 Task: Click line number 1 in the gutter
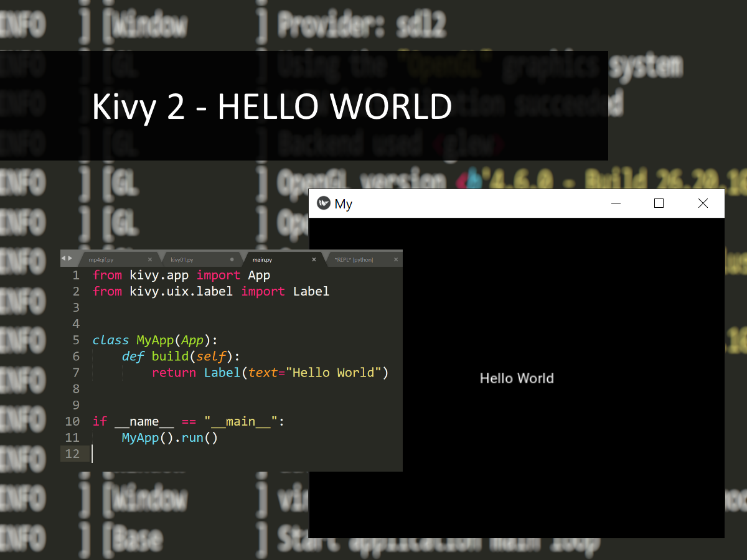(76, 275)
